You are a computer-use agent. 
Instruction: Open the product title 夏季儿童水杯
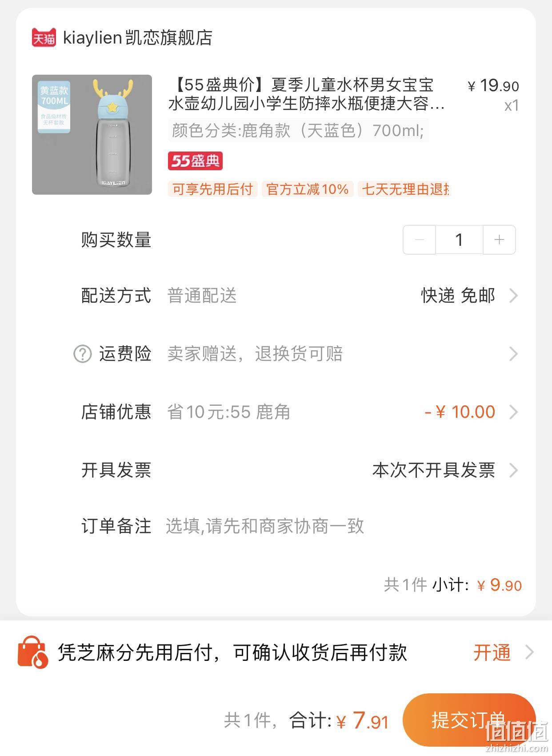click(306, 94)
